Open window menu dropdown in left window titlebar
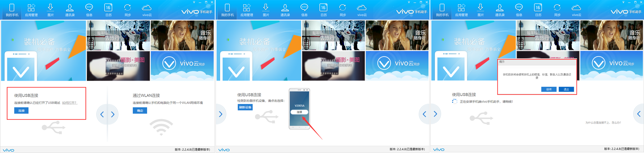The image size is (644, 153). coord(194,2)
